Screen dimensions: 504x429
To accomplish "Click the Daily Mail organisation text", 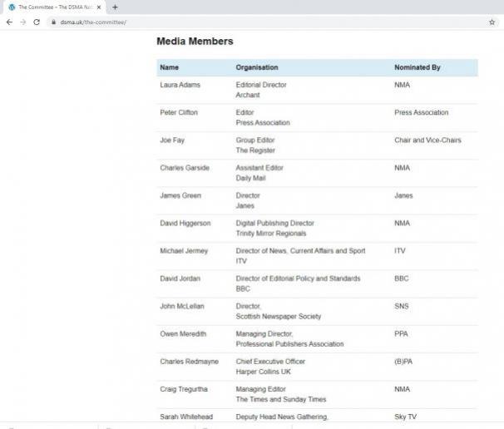I will coord(251,178).
